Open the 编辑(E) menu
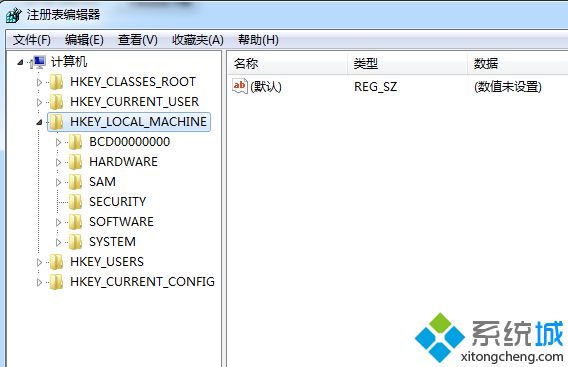This screenshot has height=367, width=568. 84,39
